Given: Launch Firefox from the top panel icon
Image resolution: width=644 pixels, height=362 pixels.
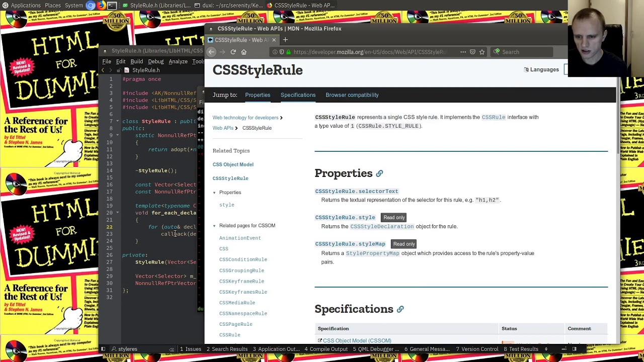Looking at the screenshot, I should [101, 6].
